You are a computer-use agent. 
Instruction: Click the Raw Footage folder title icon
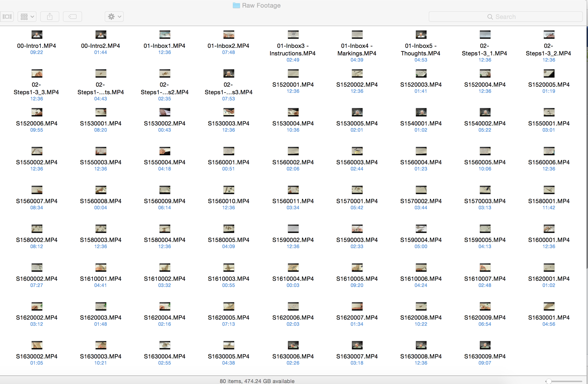(236, 5)
